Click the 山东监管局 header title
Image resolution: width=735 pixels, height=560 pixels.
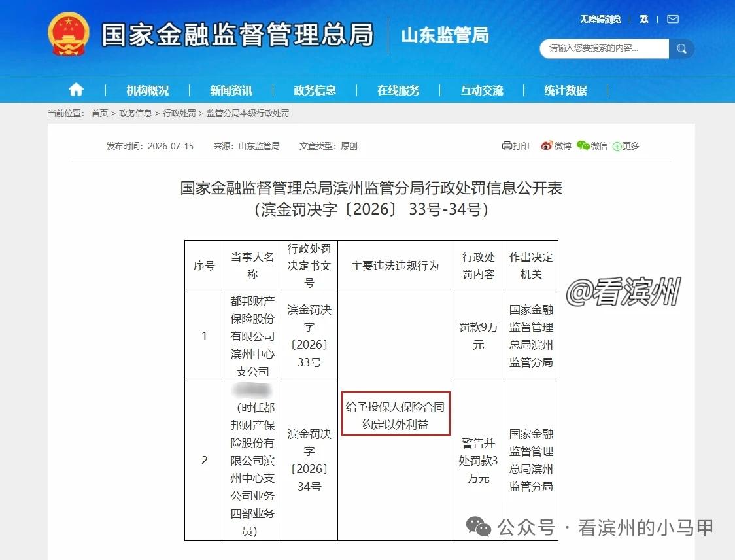click(445, 35)
